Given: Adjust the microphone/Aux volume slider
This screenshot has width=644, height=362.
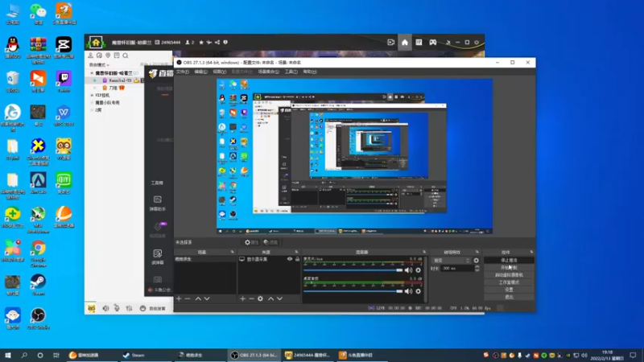Looking at the screenshot, I should point(353,270).
